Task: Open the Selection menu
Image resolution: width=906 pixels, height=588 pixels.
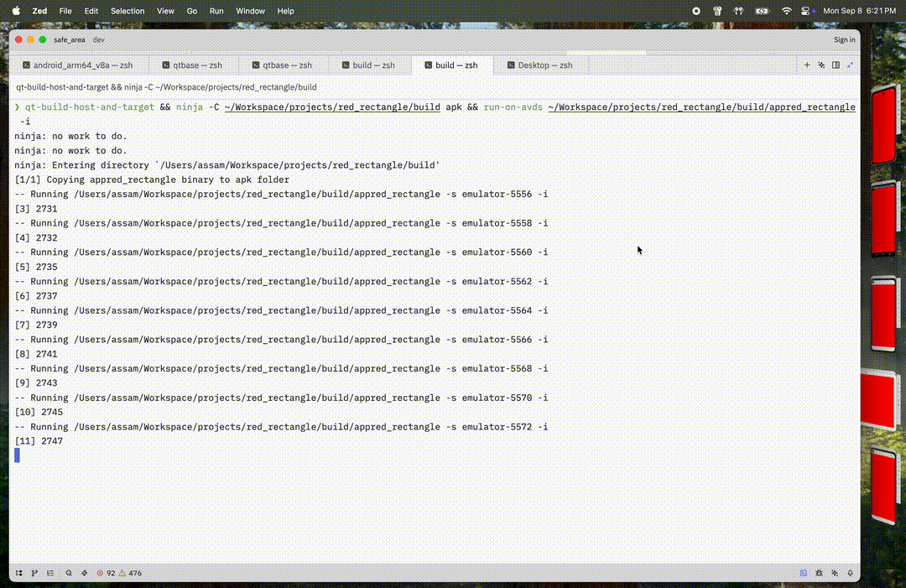Action: (128, 11)
